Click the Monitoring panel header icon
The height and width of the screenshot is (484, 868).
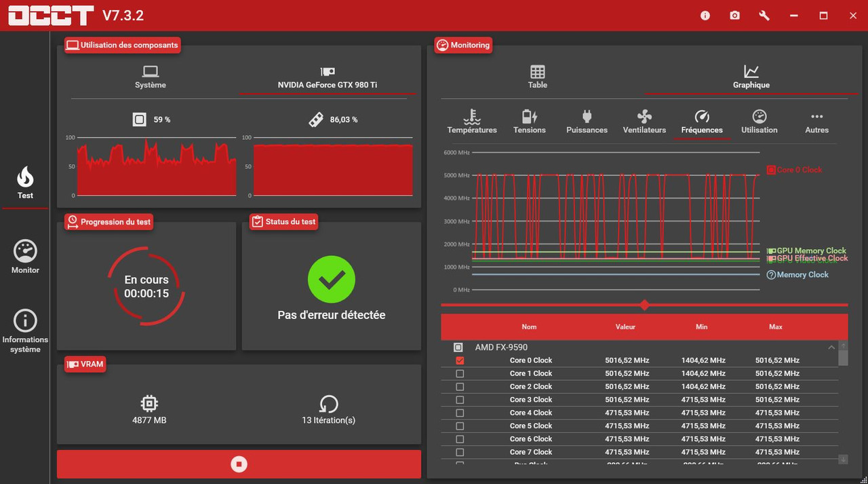tap(443, 45)
